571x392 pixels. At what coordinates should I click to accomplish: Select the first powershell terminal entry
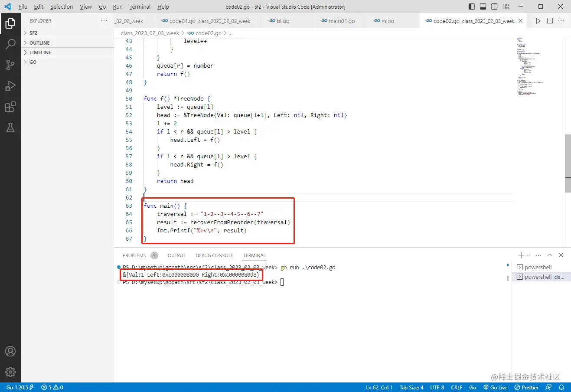[x=542, y=267]
